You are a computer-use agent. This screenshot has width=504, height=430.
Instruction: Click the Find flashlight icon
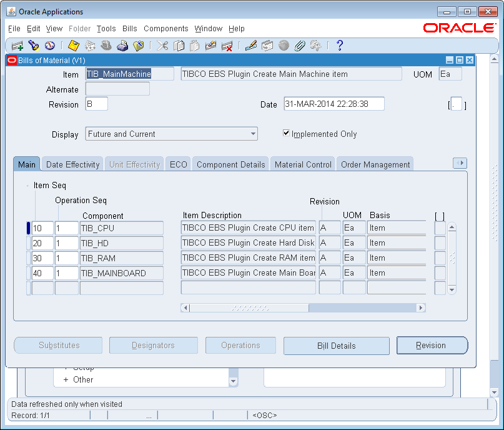34,46
